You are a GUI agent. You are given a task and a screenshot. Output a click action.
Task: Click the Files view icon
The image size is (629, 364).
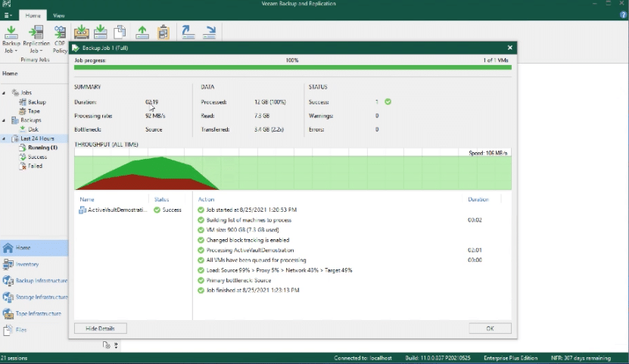[x=8, y=330]
